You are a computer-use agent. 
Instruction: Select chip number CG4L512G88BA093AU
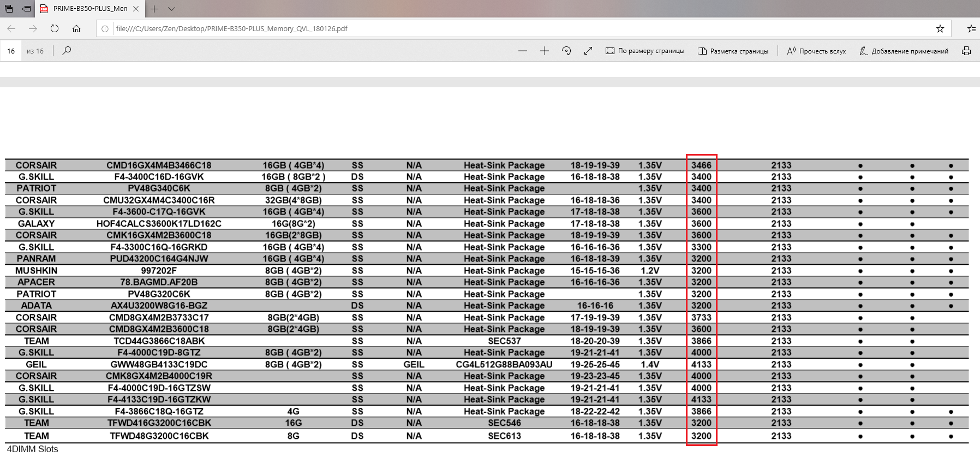tap(504, 365)
